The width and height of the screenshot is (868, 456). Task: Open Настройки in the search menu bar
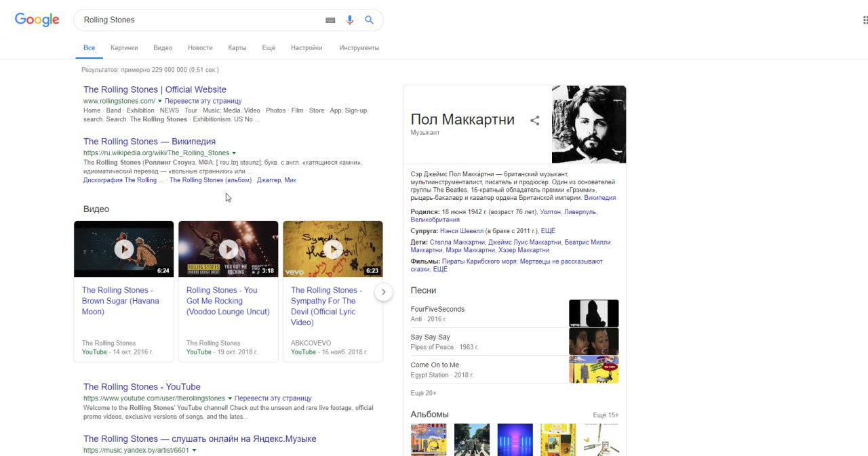(x=307, y=48)
